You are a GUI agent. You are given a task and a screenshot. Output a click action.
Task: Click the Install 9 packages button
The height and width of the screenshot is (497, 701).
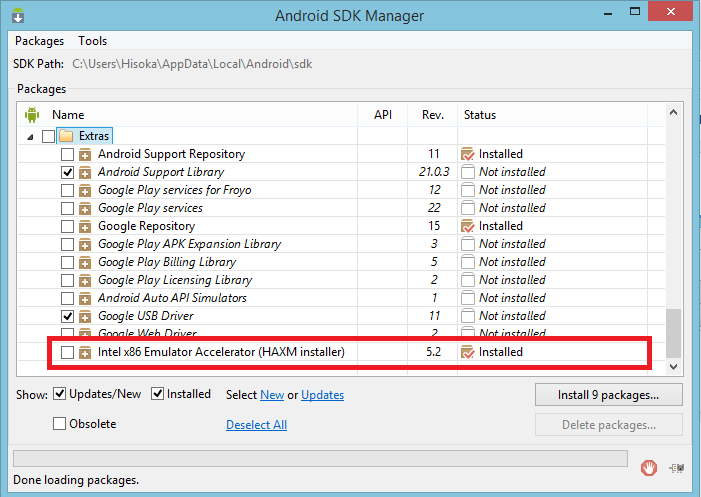click(608, 395)
